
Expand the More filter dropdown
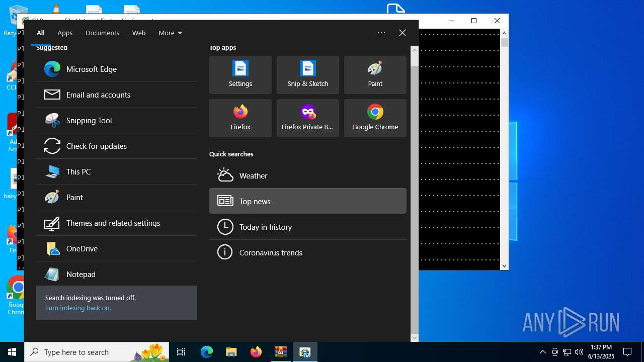point(170,33)
